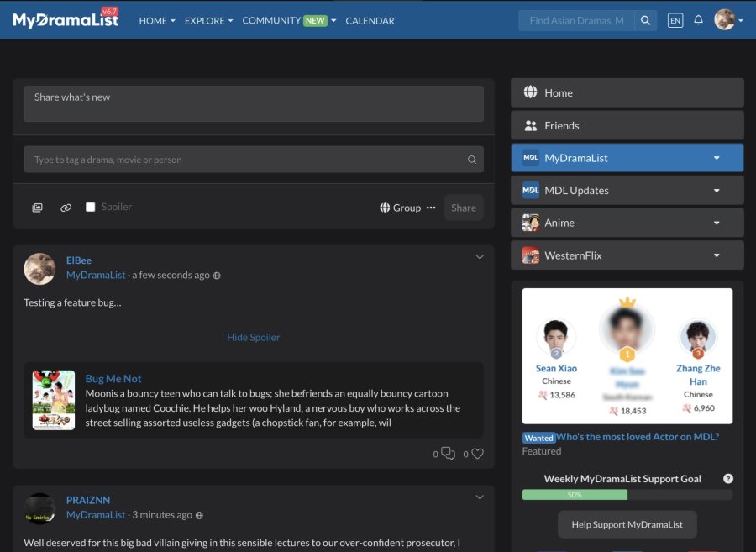This screenshot has width=756, height=552.
Task: Click the Share what's new text box
Action: point(254,103)
